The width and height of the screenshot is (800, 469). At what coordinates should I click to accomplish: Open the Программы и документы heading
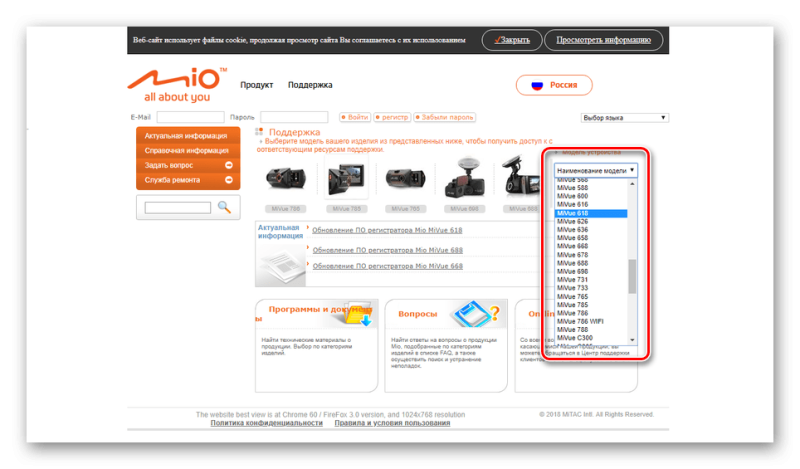314,313
